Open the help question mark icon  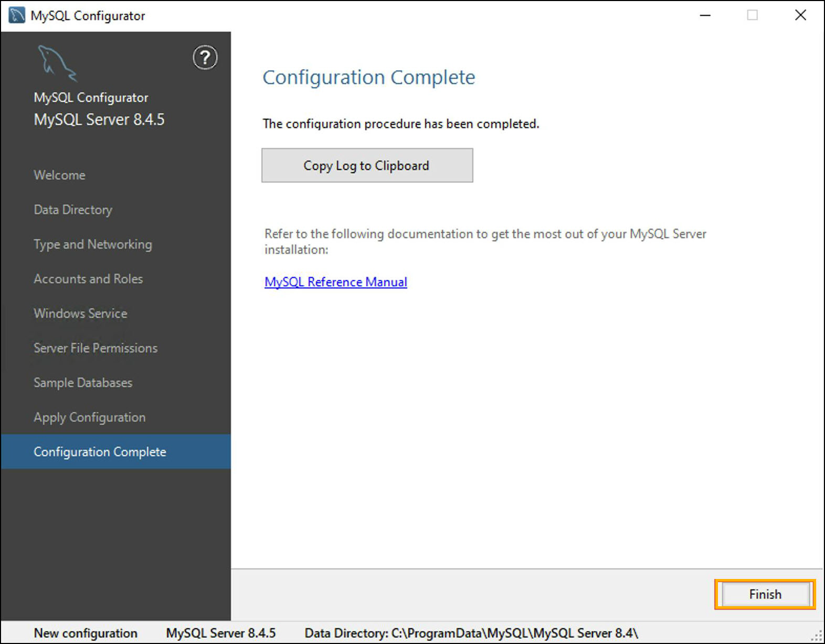point(205,58)
